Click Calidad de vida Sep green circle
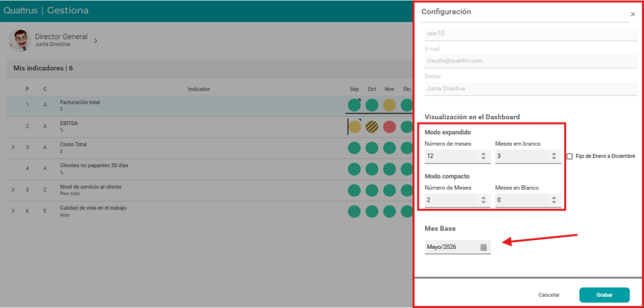This screenshot has width=644, height=308. point(354,211)
